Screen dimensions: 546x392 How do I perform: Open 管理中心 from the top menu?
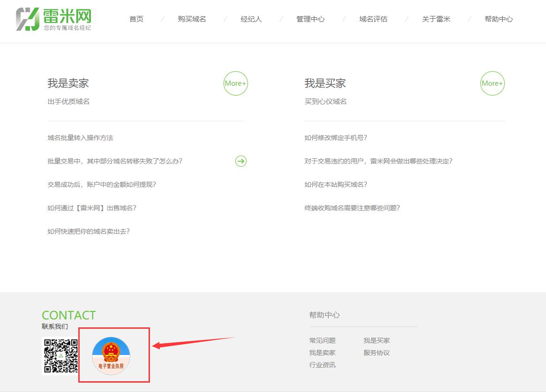coord(310,19)
